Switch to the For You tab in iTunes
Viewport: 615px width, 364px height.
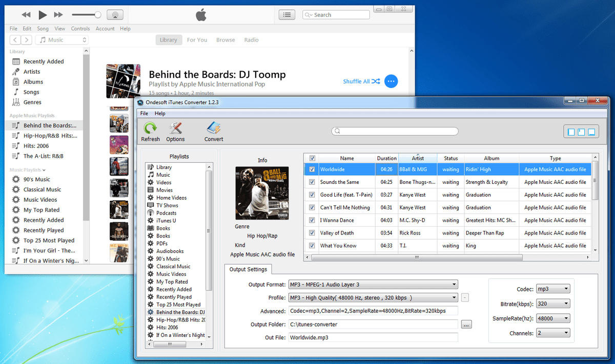[197, 39]
